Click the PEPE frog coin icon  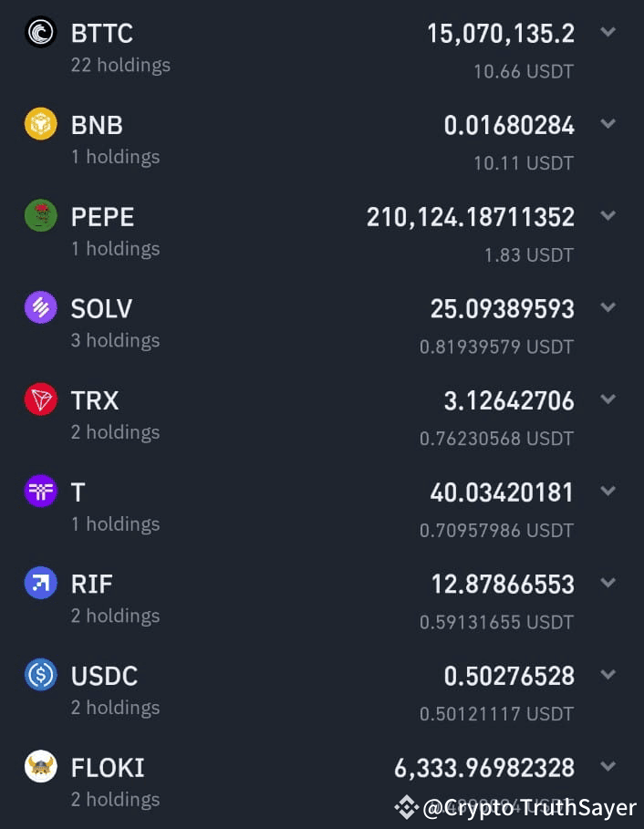click(x=38, y=216)
